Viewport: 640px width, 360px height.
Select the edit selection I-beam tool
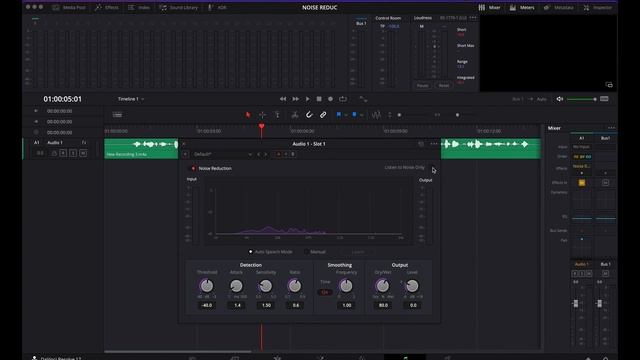[x=277, y=115]
